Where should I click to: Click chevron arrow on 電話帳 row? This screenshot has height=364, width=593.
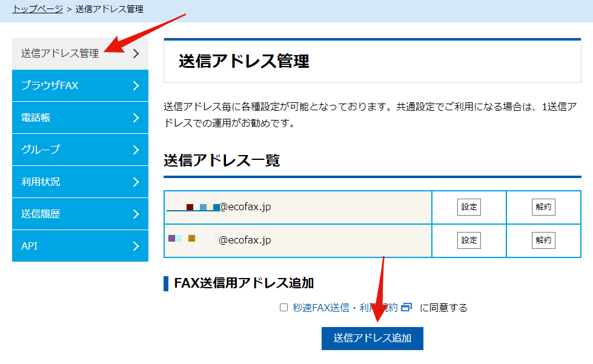pos(136,118)
